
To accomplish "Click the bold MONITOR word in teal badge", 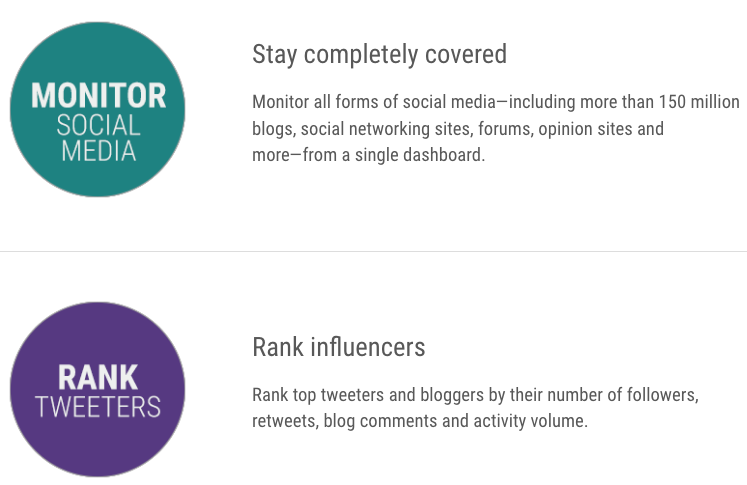I will coord(99,96).
